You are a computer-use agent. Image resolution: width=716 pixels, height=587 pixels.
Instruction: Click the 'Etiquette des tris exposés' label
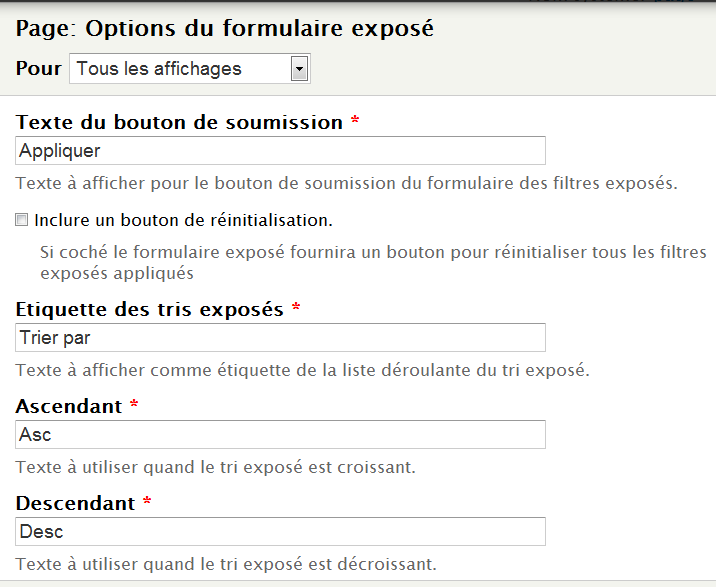coord(150,309)
